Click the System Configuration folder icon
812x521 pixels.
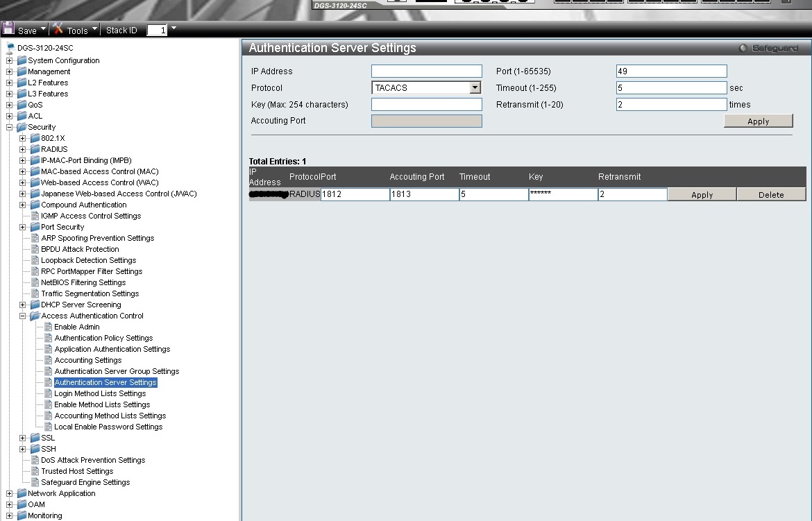[22, 60]
